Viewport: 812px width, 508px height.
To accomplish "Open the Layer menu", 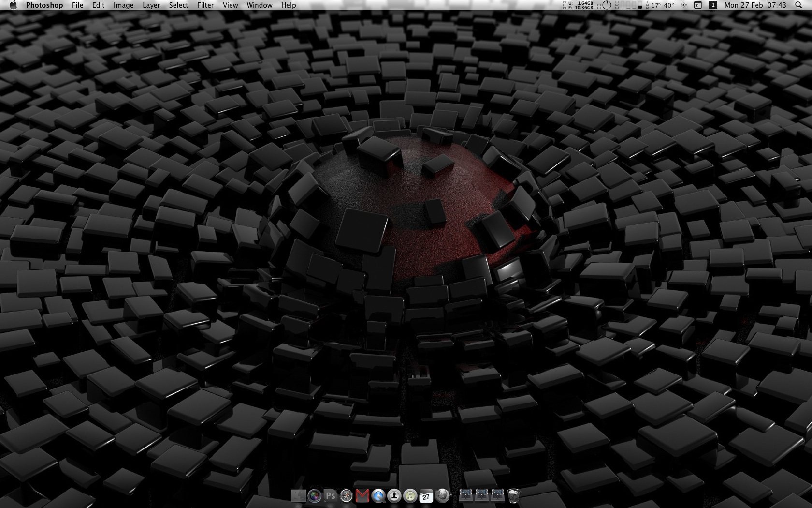I will pos(151,5).
